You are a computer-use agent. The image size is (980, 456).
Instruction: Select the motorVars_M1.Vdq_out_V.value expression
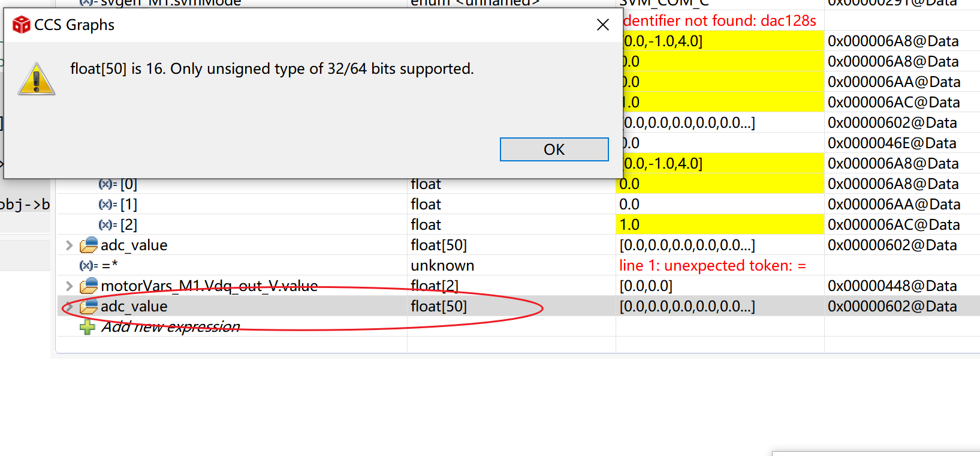pyautogui.click(x=209, y=286)
